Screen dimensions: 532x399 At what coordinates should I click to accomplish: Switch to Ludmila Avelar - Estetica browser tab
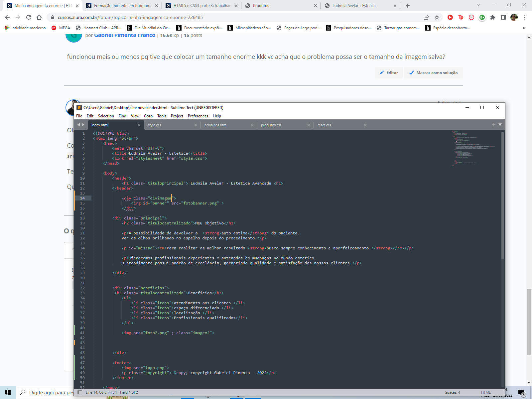coord(360,6)
